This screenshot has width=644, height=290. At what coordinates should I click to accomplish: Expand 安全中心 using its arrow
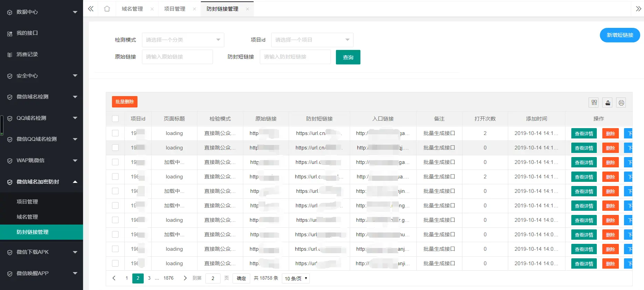pos(75,76)
